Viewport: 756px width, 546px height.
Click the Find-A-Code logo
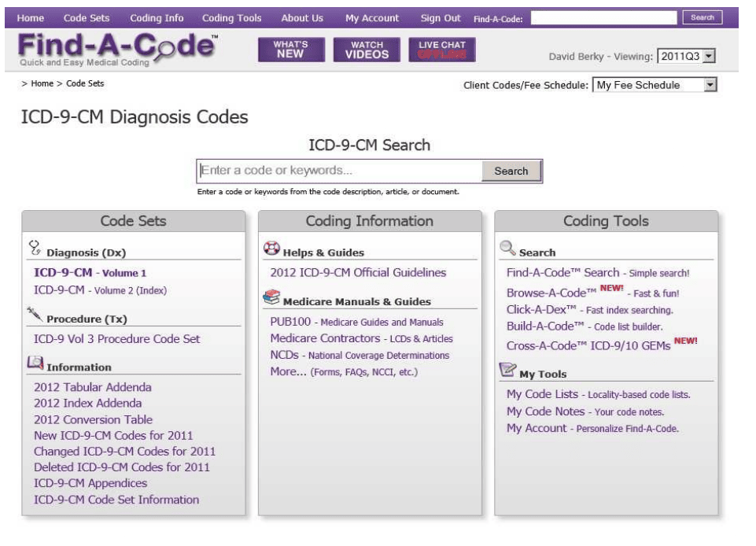[117, 50]
